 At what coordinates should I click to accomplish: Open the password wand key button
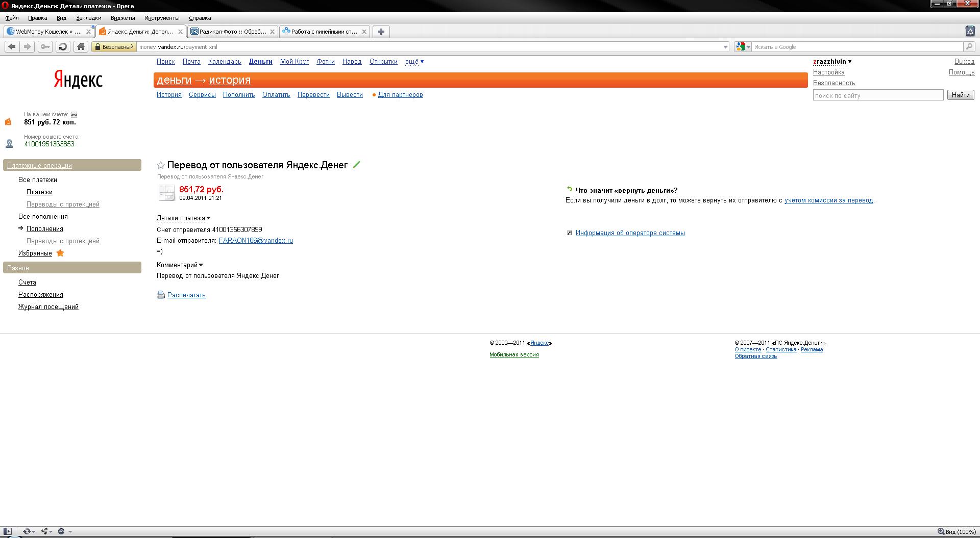[45, 47]
